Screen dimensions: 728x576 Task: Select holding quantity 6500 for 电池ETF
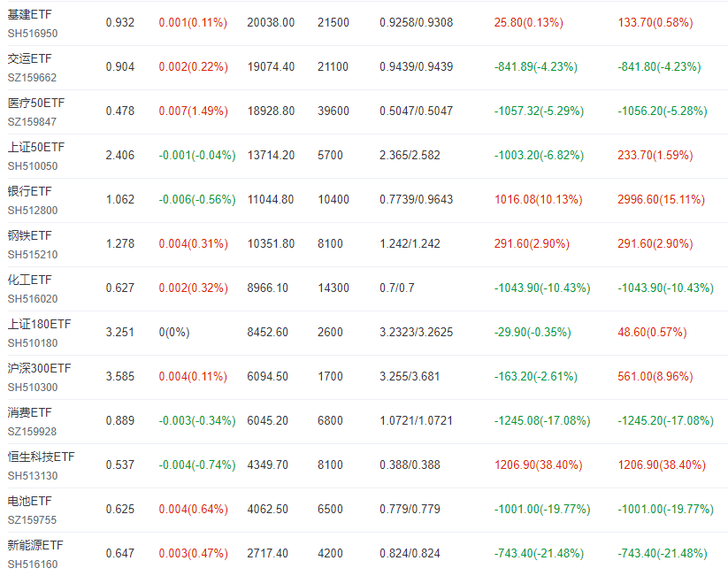(x=330, y=509)
